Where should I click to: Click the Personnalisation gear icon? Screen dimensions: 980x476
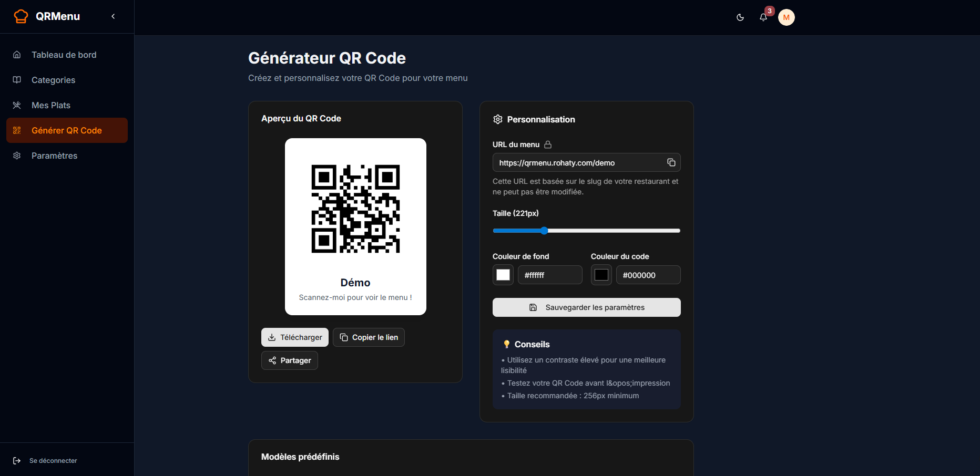tap(498, 119)
